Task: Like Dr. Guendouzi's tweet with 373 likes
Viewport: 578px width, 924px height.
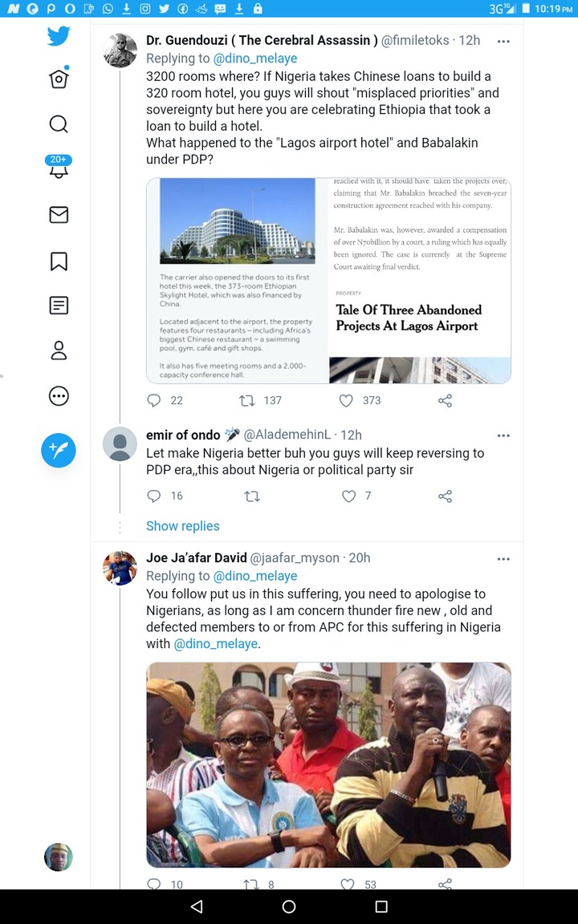Action: [346, 401]
